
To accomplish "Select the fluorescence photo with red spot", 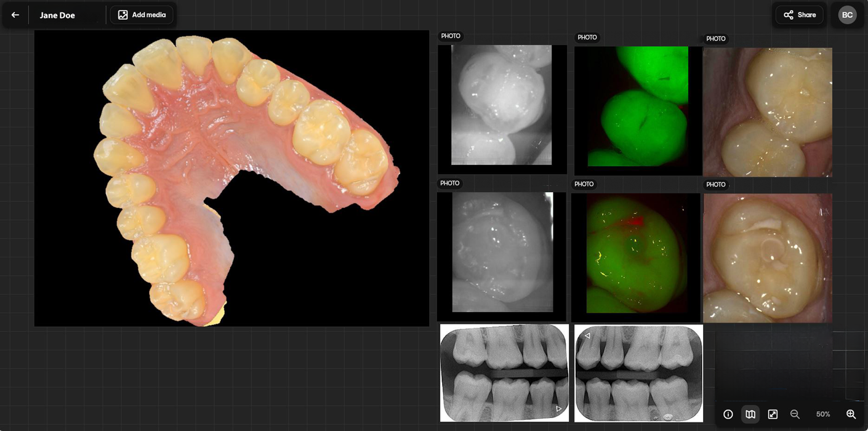I will click(x=636, y=254).
